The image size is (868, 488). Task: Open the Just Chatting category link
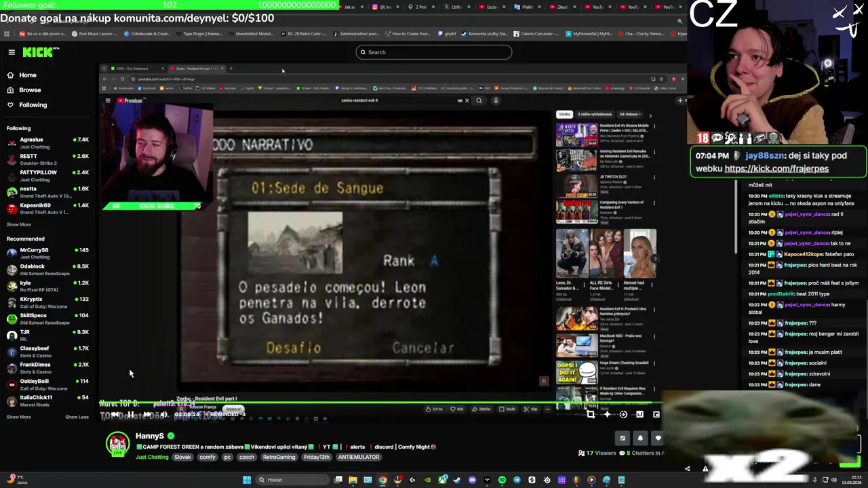point(152,457)
